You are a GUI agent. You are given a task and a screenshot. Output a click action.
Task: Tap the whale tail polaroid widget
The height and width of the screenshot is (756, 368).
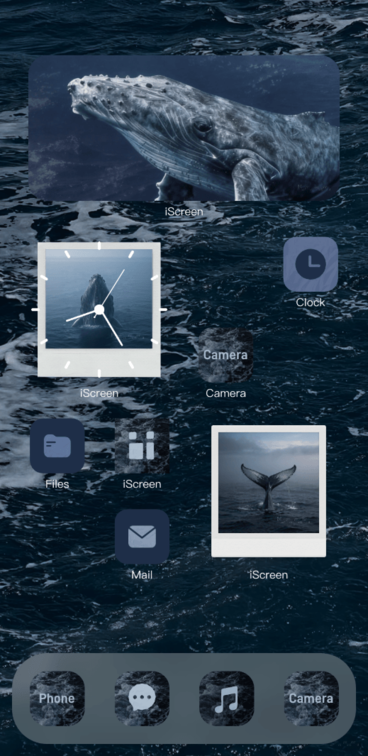coord(269,491)
